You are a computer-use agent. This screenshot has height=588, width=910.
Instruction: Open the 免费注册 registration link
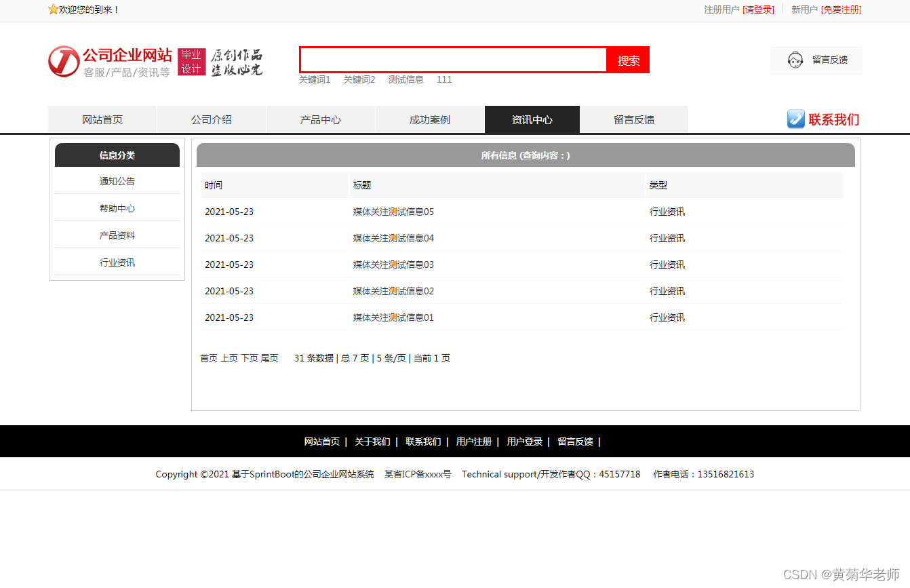click(x=841, y=10)
